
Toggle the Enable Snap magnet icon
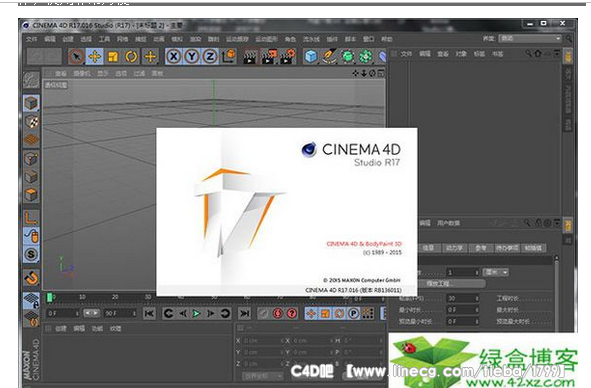[31, 278]
